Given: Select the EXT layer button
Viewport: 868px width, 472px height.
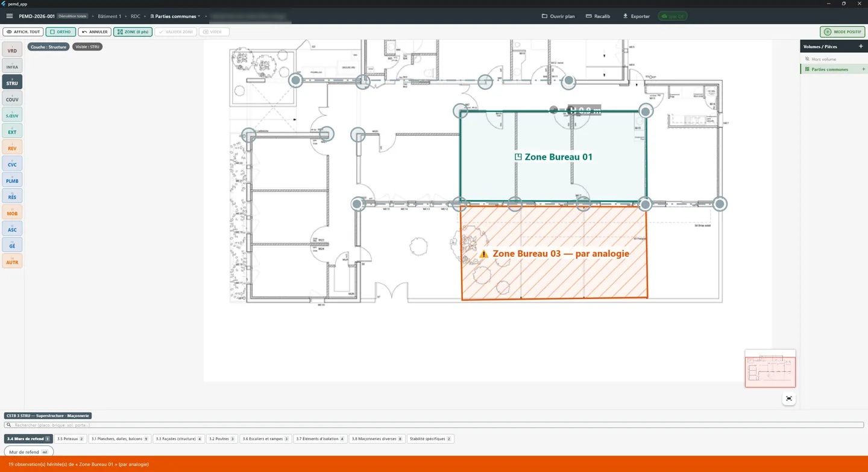Looking at the screenshot, I should coord(12,131).
